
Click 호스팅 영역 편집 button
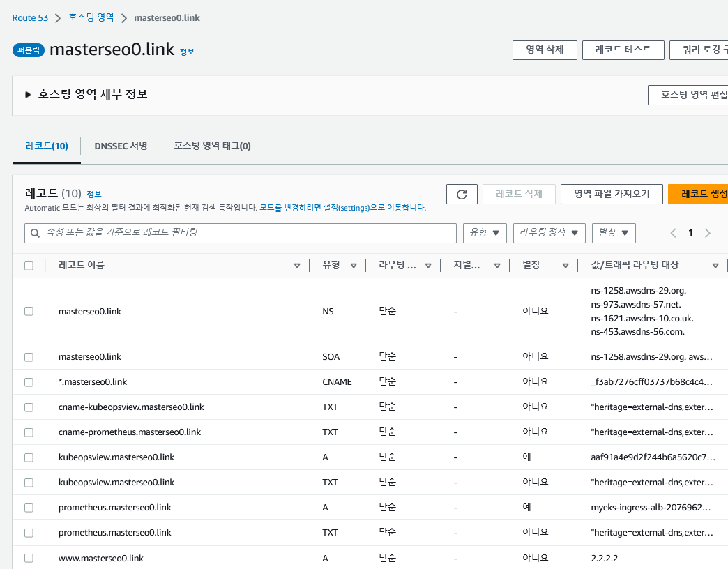[x=688, y=95]
